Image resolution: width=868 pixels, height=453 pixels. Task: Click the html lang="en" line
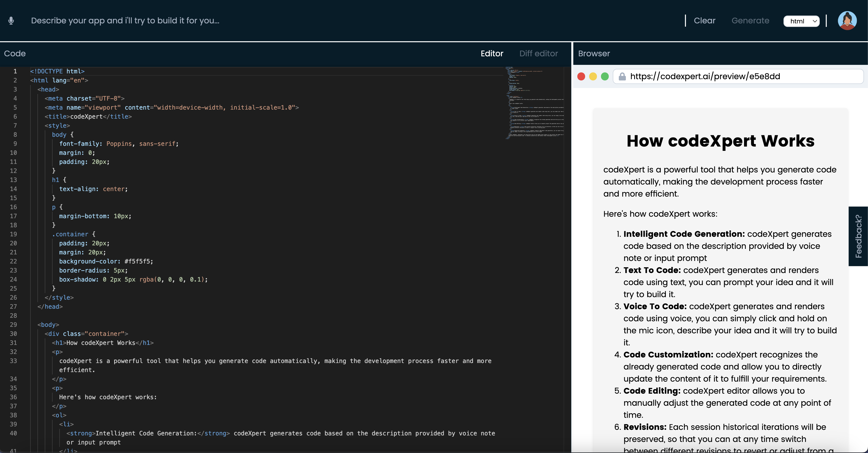[59, 80]
